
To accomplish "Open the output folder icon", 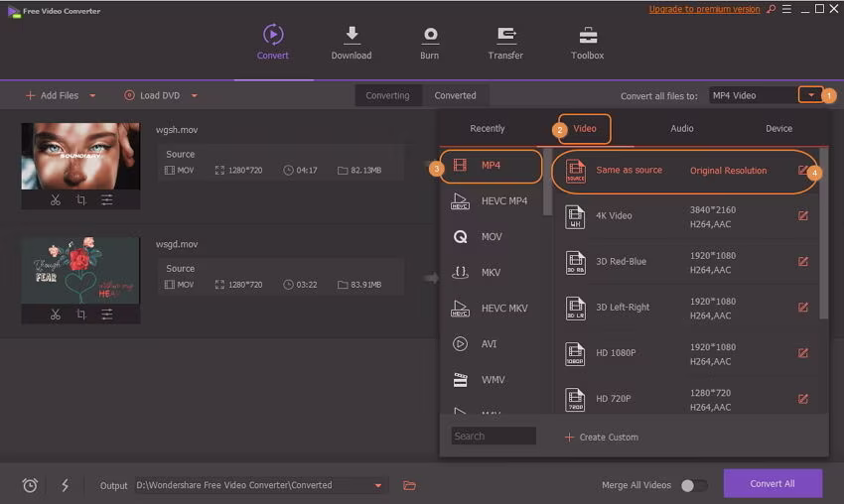I will (410, 485).
